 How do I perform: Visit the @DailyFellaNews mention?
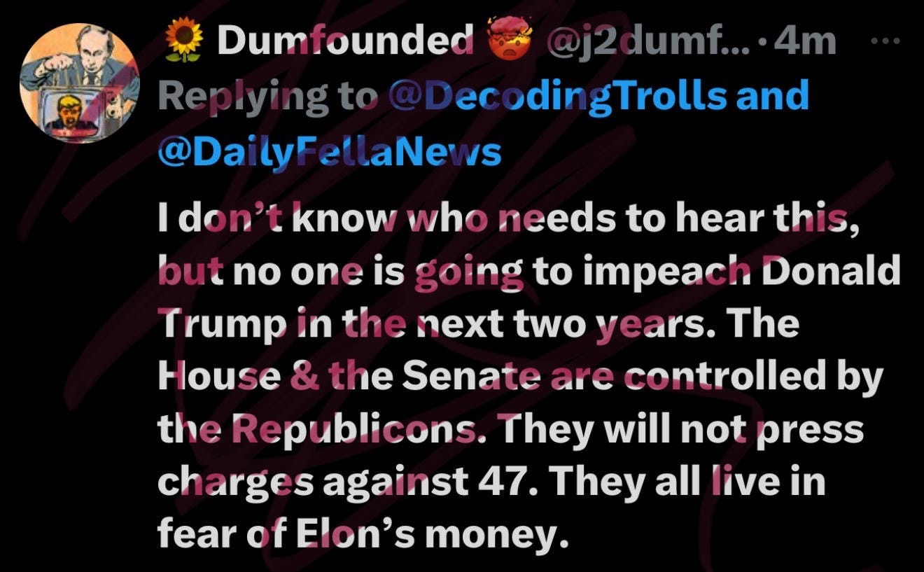pyautogui.click(x=330, y=151)
